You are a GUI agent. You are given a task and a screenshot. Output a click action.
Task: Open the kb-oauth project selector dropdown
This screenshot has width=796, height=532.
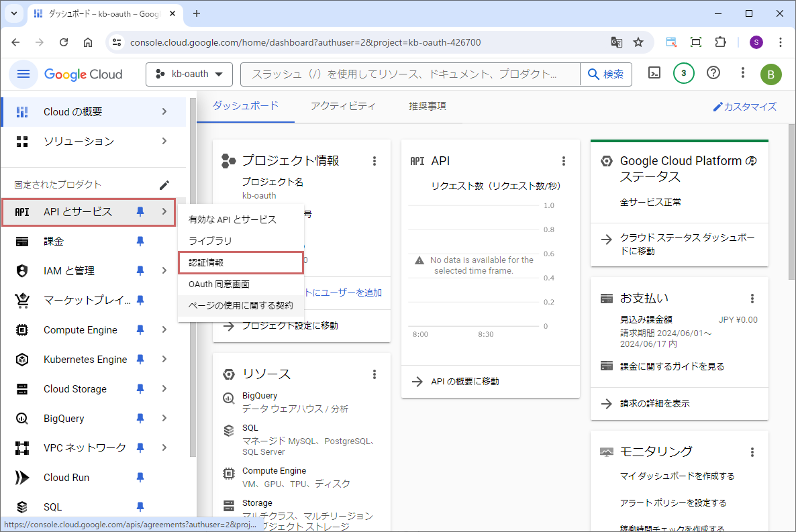point(189,74)
